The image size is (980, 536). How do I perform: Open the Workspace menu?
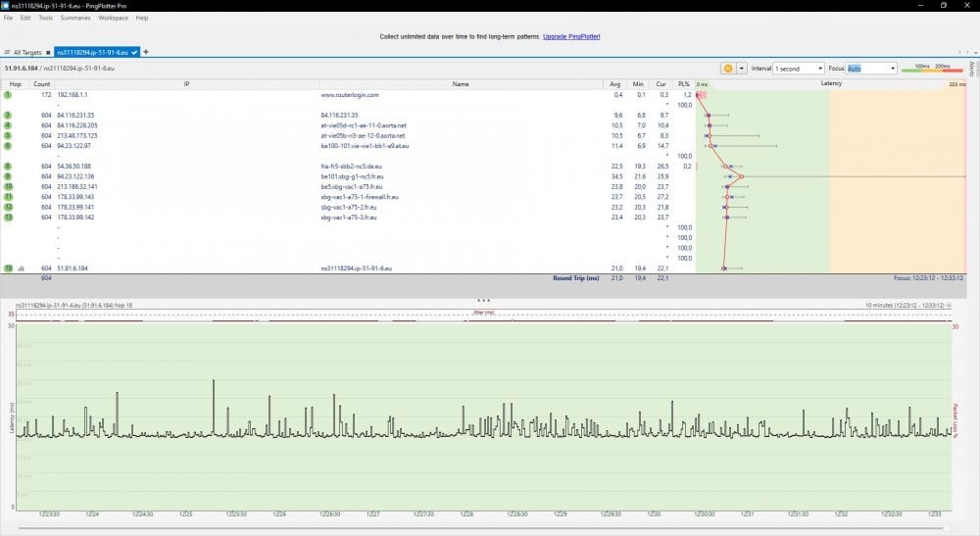113,18
